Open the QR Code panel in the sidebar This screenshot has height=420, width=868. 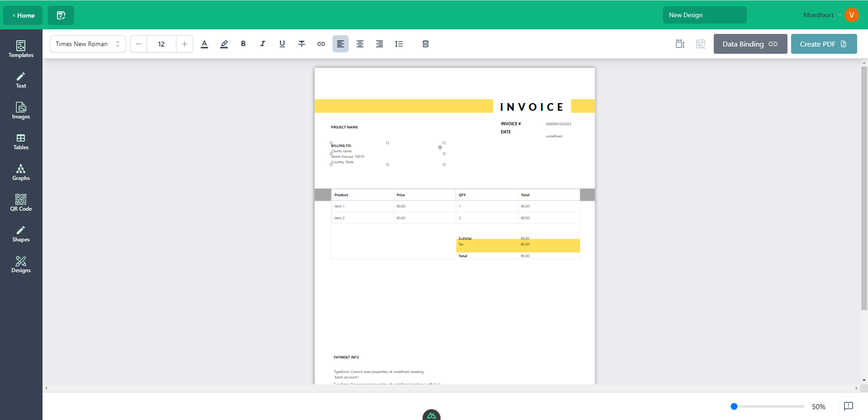tap(20, 202)
